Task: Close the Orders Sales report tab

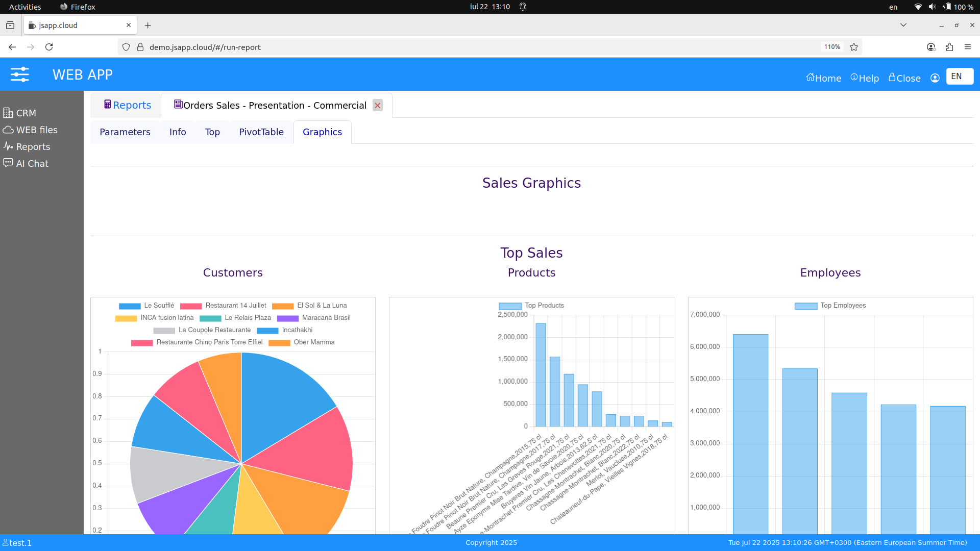Action: 377,106
